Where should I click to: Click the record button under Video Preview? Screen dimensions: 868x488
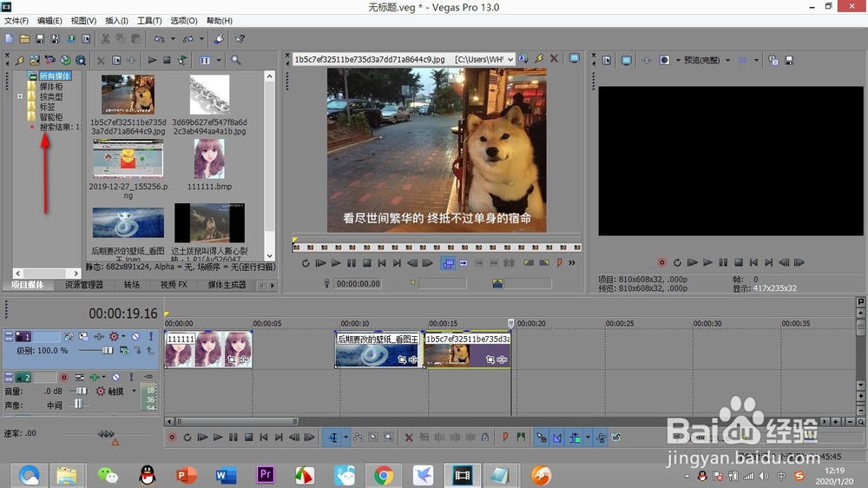pos(661,262)
